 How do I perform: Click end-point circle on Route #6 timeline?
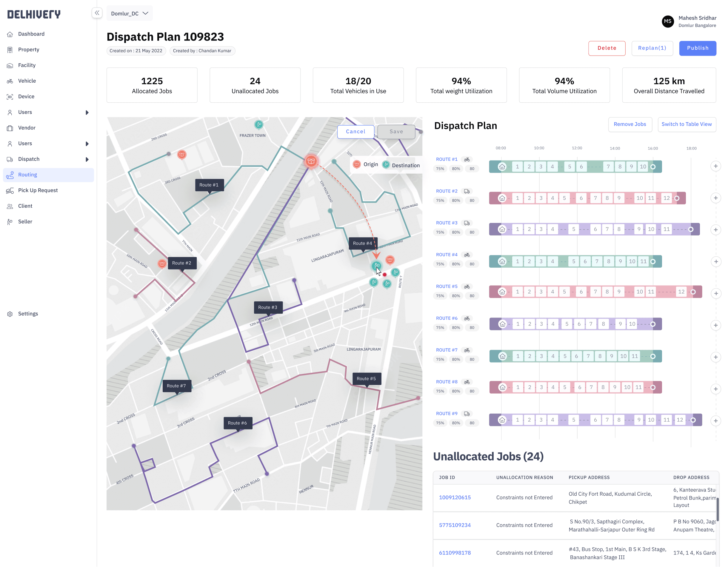click(653, 324)
